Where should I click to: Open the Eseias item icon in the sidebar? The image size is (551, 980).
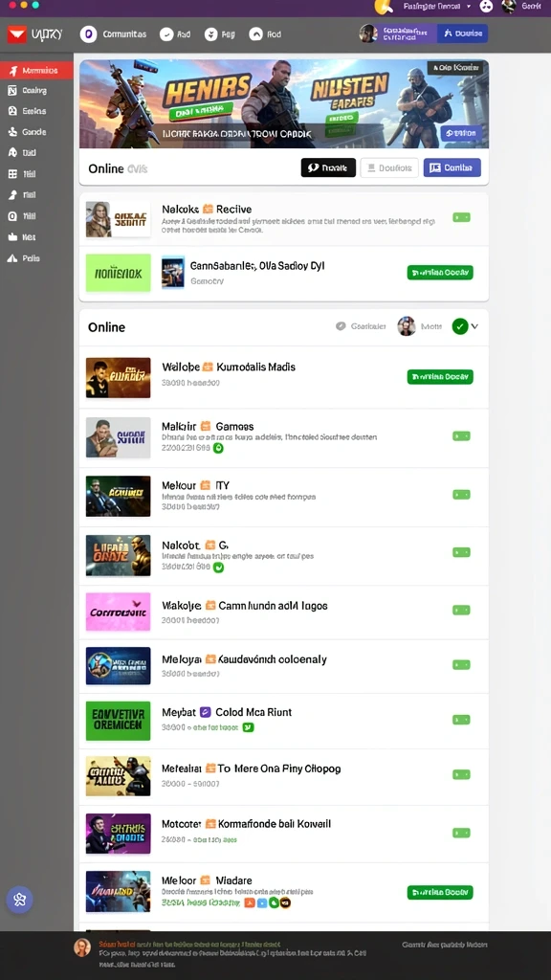[x=11, y=111]
